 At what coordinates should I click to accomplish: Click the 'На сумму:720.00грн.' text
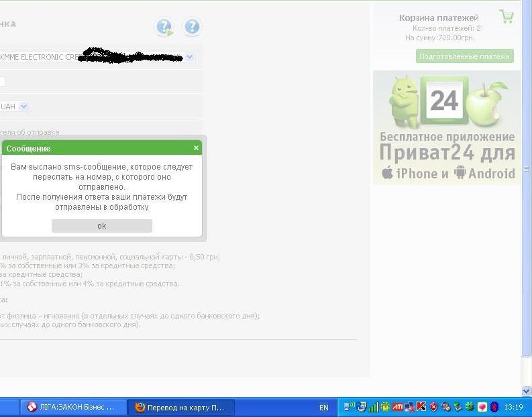(x=439, y=38)
